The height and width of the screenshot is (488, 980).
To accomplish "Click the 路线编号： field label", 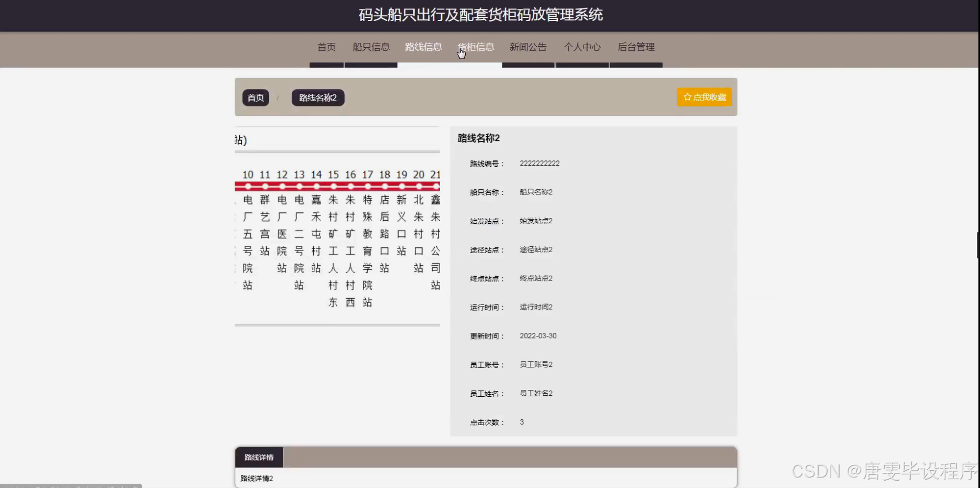I will point(487,164).
